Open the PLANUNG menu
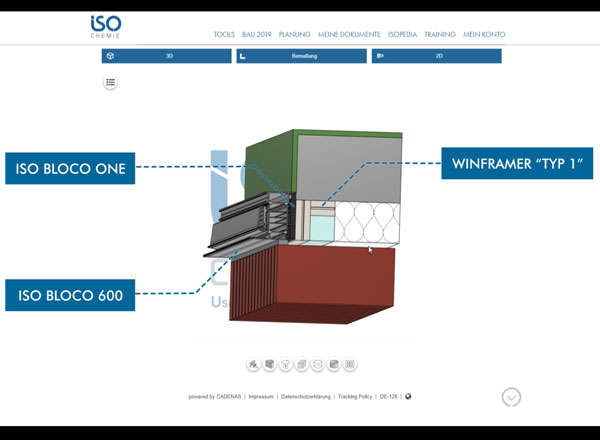The image size is (600, 440). 295,34
